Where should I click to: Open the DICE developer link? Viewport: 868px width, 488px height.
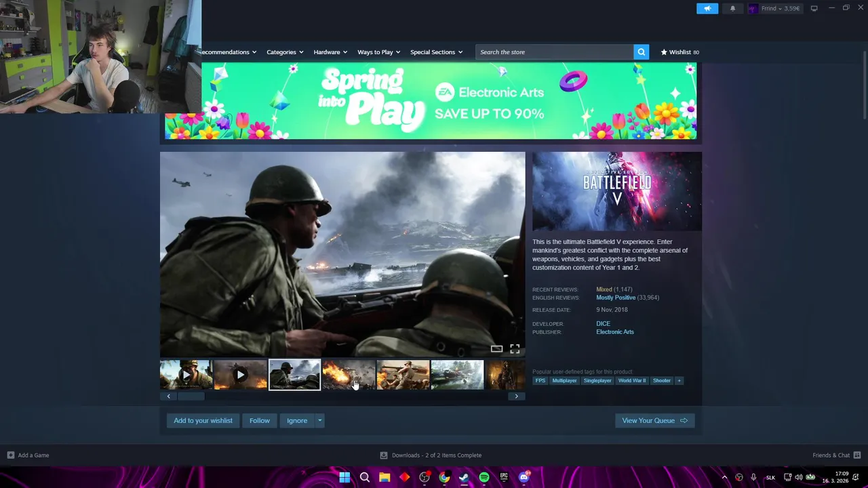point(603,324)
